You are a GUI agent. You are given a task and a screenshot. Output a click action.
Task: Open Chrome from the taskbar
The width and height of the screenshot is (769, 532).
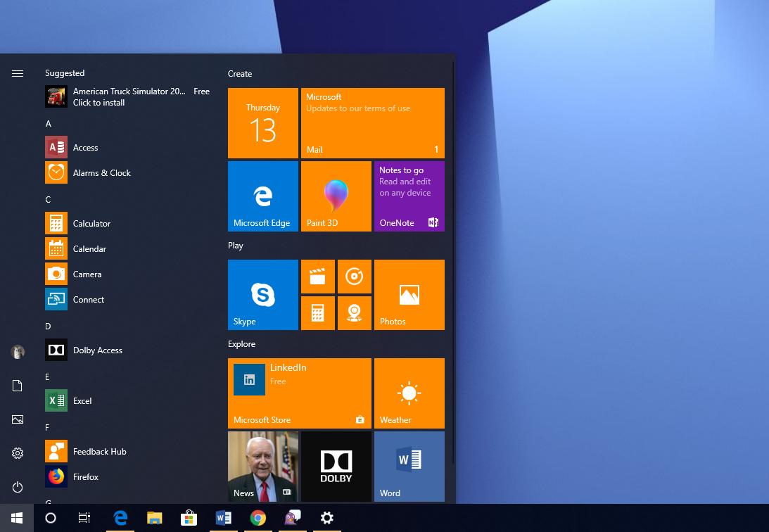click(258, 518)
